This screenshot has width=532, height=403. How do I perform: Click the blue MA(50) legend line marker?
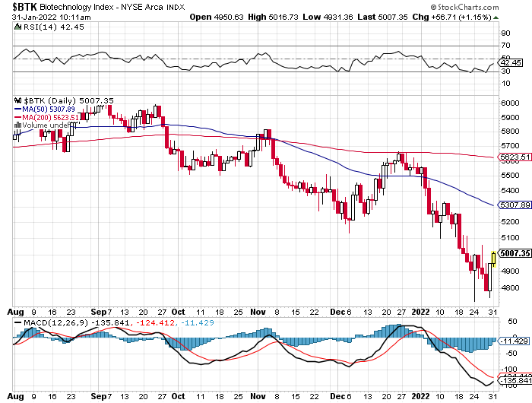(x=18, y=109)
